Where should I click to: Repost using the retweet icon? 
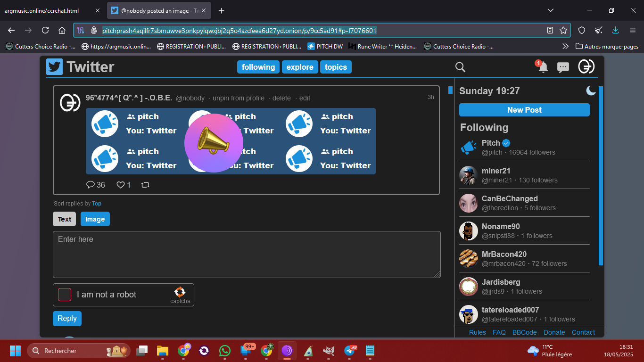145,185
